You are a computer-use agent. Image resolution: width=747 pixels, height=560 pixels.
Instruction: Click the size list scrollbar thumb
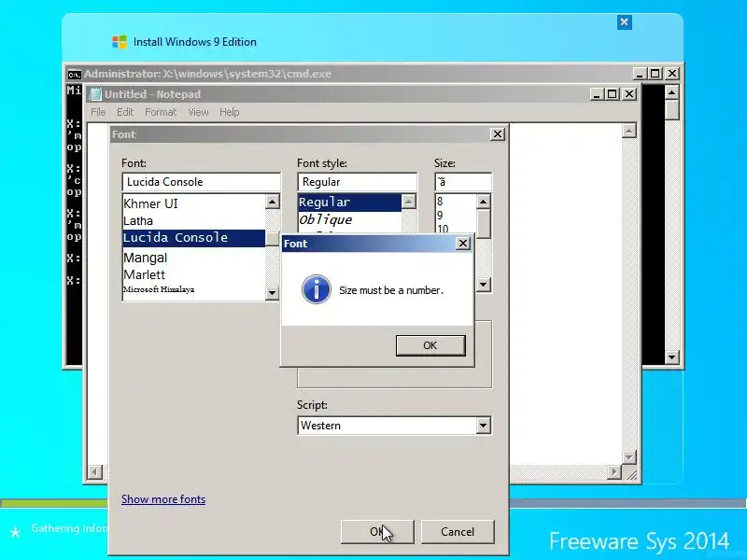pos(483,222)
